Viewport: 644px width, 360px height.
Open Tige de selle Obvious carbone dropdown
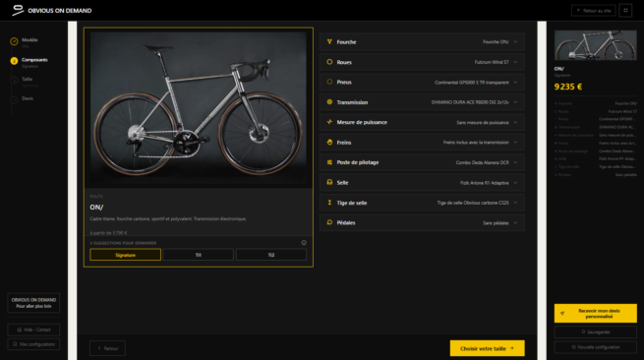point(422,203)
